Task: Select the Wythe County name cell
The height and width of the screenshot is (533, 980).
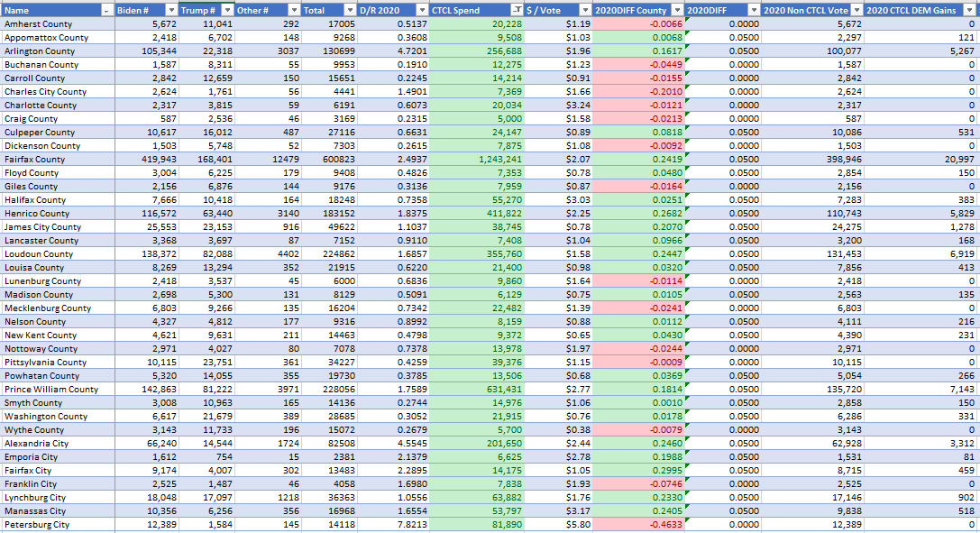Action: point(58,430)
